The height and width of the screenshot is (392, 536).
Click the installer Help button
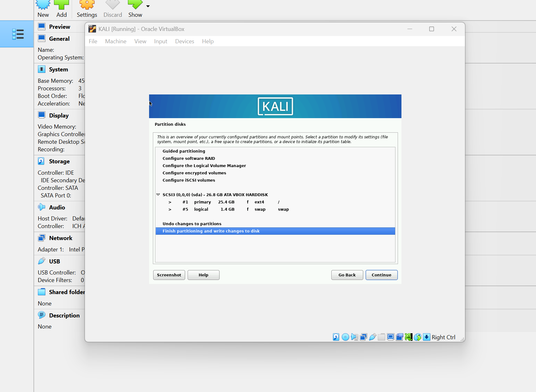coord(203,275)
